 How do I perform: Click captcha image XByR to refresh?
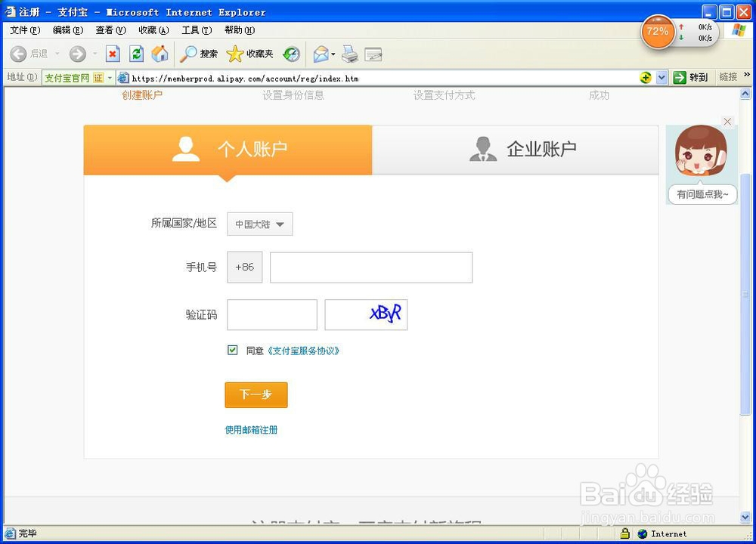pyautogui.click(x=366, y=314)
